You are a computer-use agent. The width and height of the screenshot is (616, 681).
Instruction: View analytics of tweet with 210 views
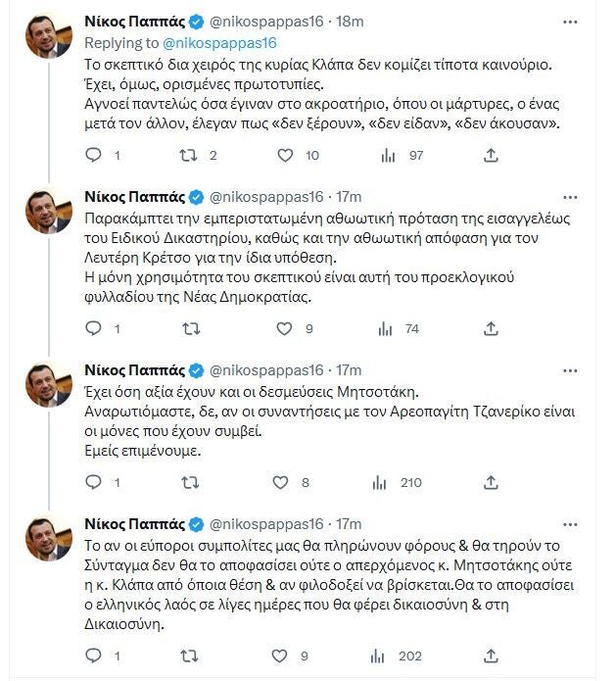click(379, 482)
